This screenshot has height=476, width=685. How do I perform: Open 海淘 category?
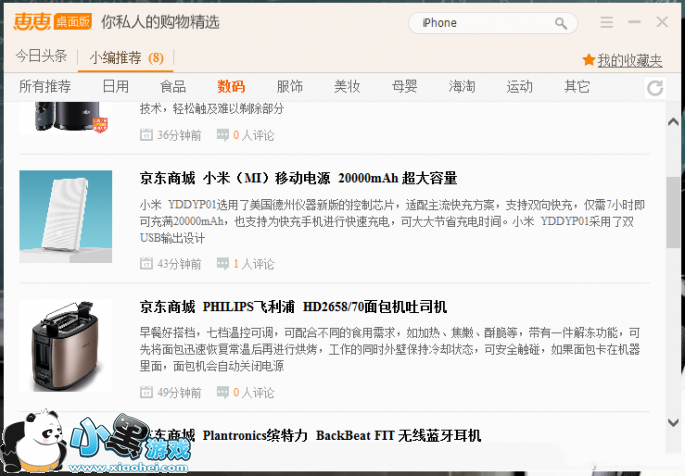[462, 86]
